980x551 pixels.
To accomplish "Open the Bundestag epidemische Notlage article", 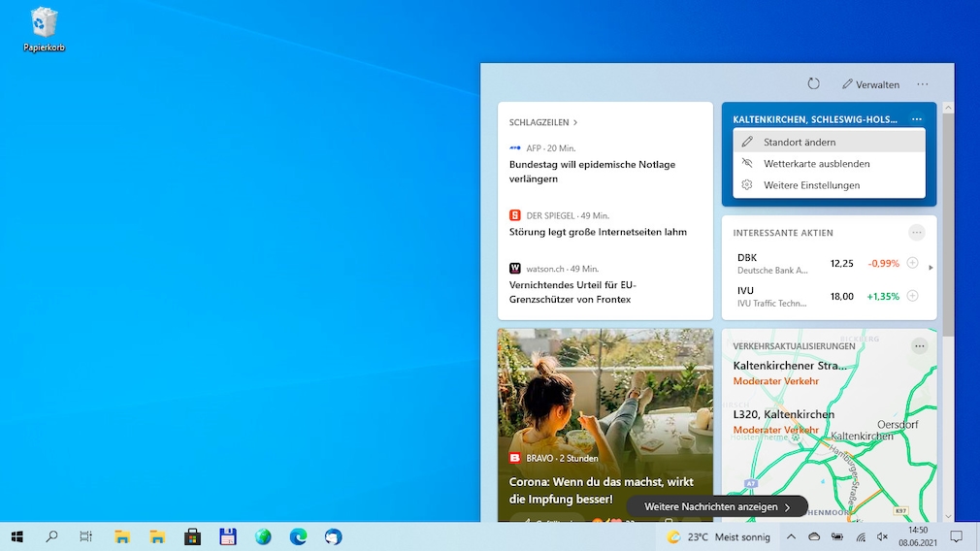I will pos(592,172).
